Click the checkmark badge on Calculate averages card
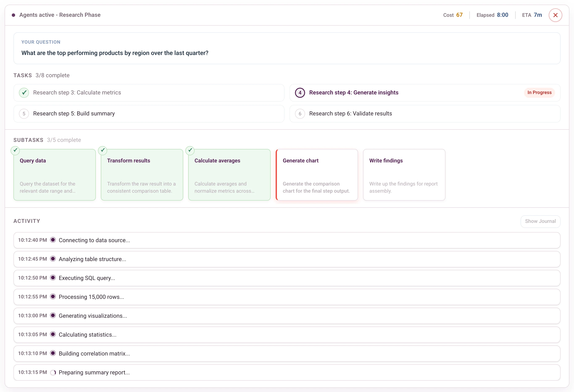574x392 pixels. coord(190,150)
